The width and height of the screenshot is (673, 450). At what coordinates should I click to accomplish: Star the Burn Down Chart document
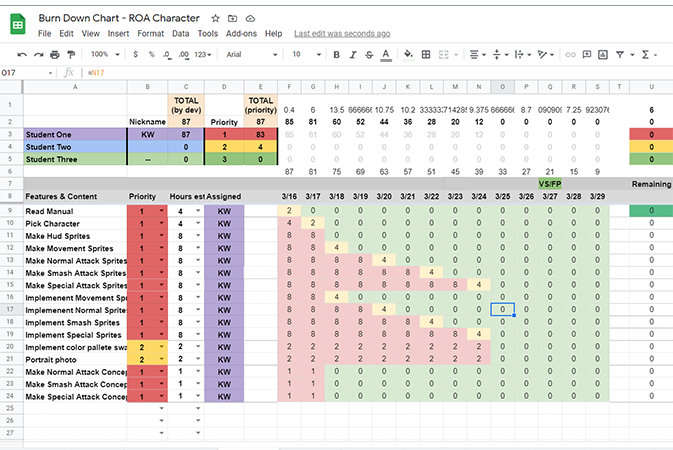[215, 18]
